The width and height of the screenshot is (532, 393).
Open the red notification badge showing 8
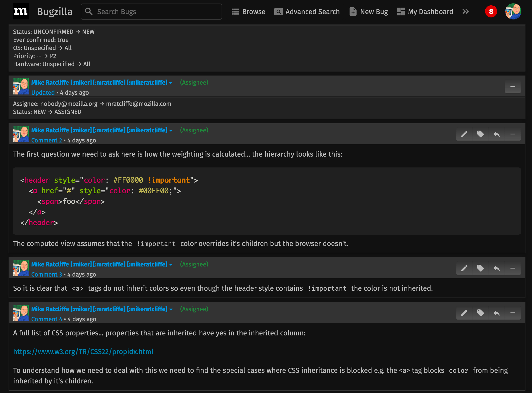click(x=490, y=11)
